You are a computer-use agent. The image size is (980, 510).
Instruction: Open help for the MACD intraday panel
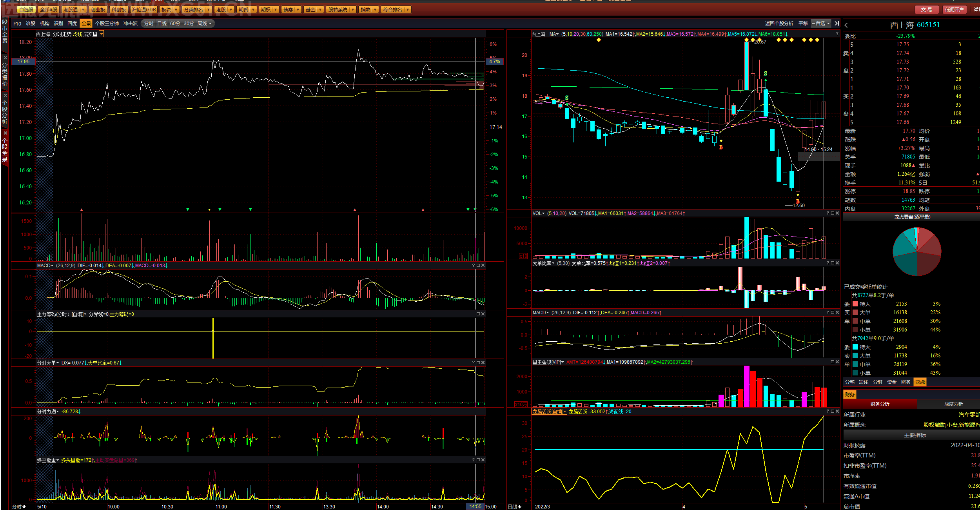click(x=474, y=266)
